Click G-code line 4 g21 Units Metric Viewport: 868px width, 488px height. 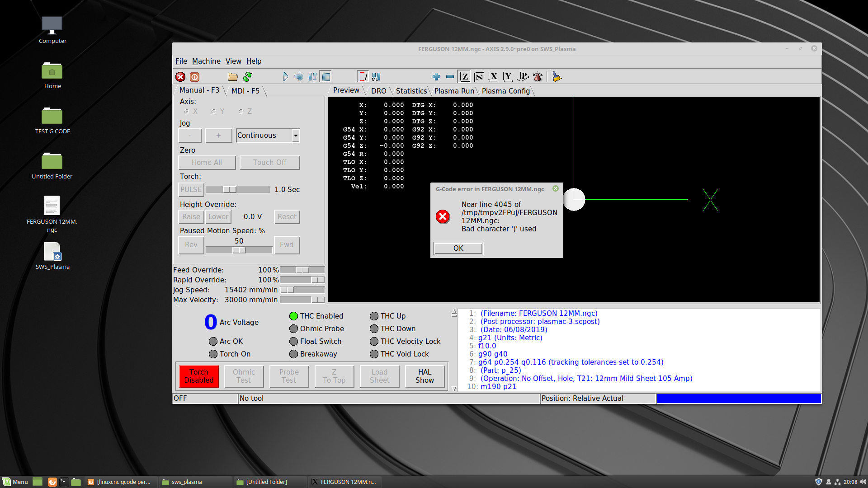(510, 338)
